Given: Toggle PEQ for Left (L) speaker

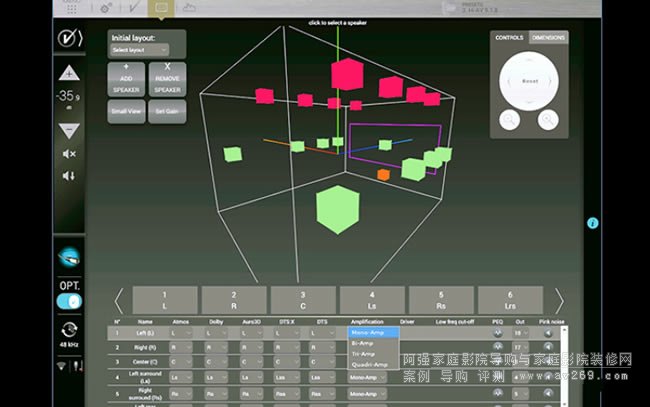Looking at the screenshot, I should [497, 333].
